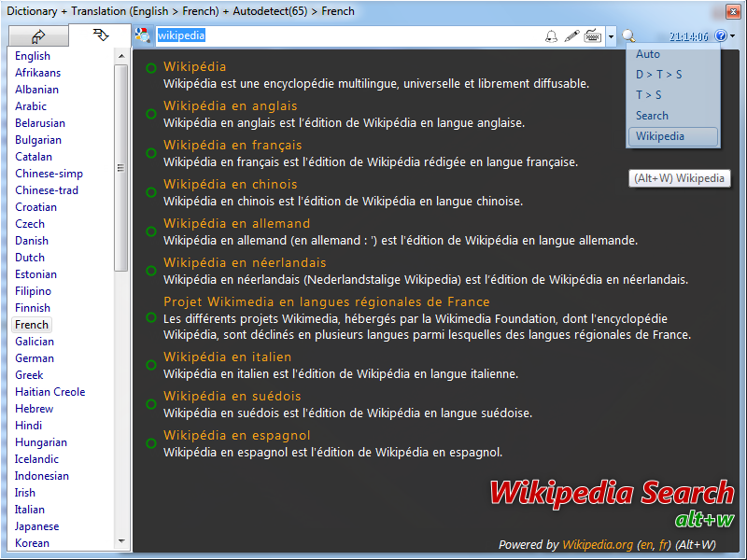Open the Wikipédia en néerlandais result
Viewport: 747px width, 560px height.
coord(245,262)
